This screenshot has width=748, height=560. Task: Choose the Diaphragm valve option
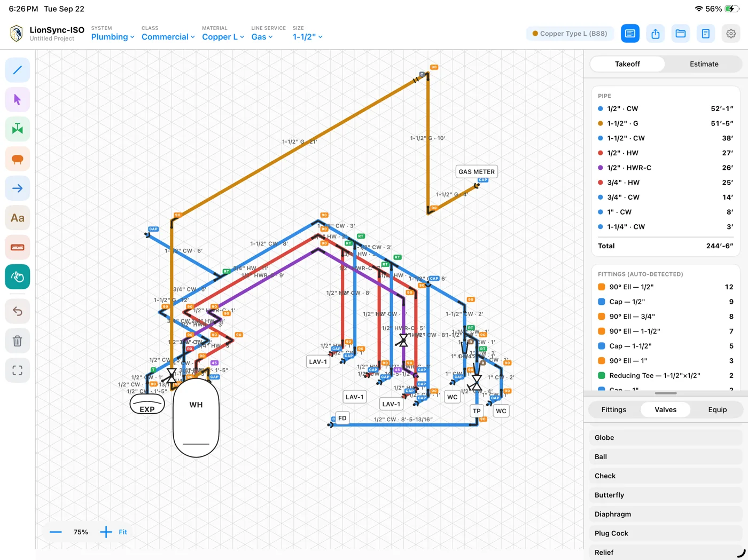pyautogui.click(x=666, y=514)
